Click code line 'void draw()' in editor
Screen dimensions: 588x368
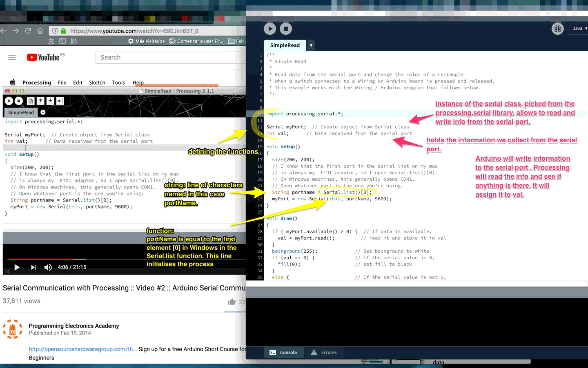pyautogui.click(x=282, y=218)
